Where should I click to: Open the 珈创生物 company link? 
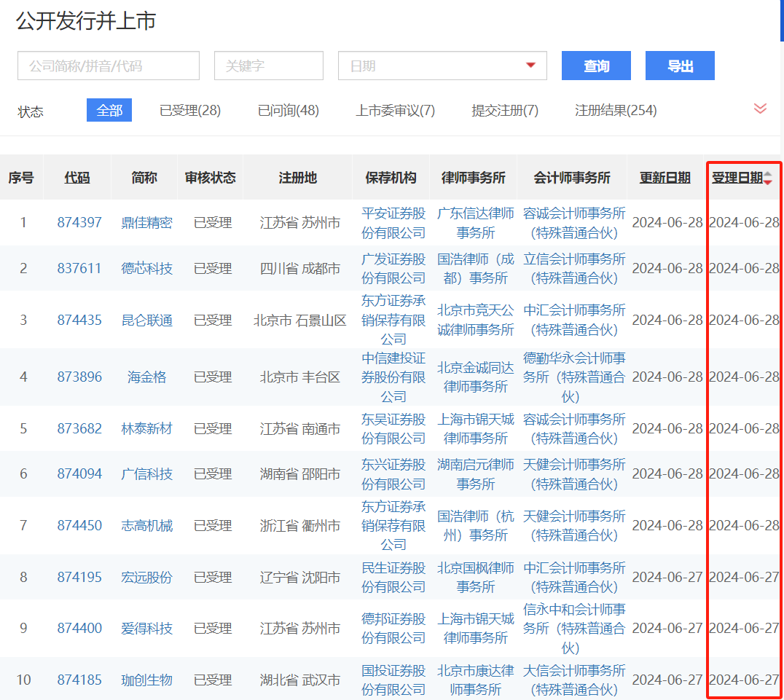146,680
